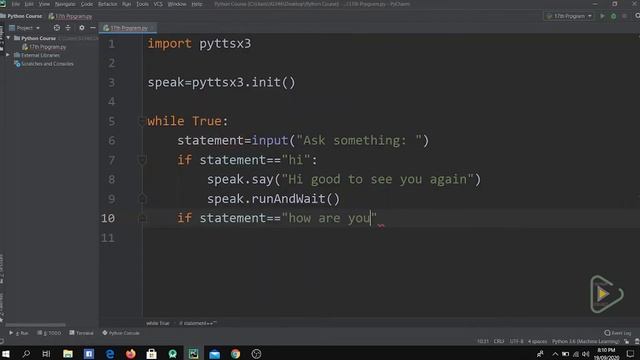Viewport: 640px width, 360px height.
Task: Click the 'if statement==' editor breadcrumb
Action: (x=198, y=323)
